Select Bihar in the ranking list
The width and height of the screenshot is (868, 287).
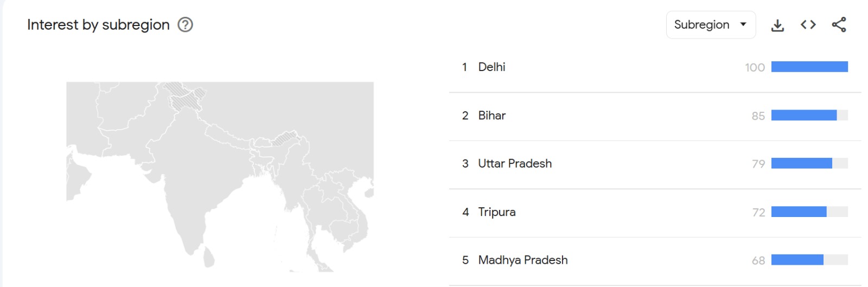(x=492, y=116)
